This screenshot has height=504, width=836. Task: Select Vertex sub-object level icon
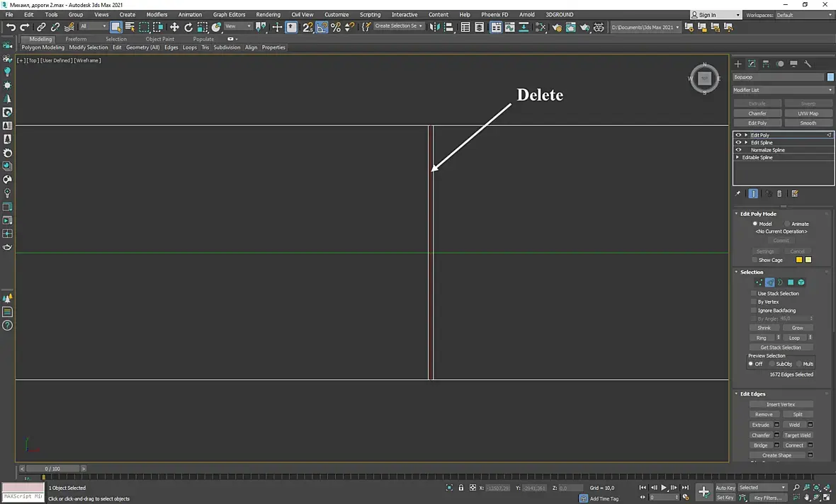tap(759, 282)
